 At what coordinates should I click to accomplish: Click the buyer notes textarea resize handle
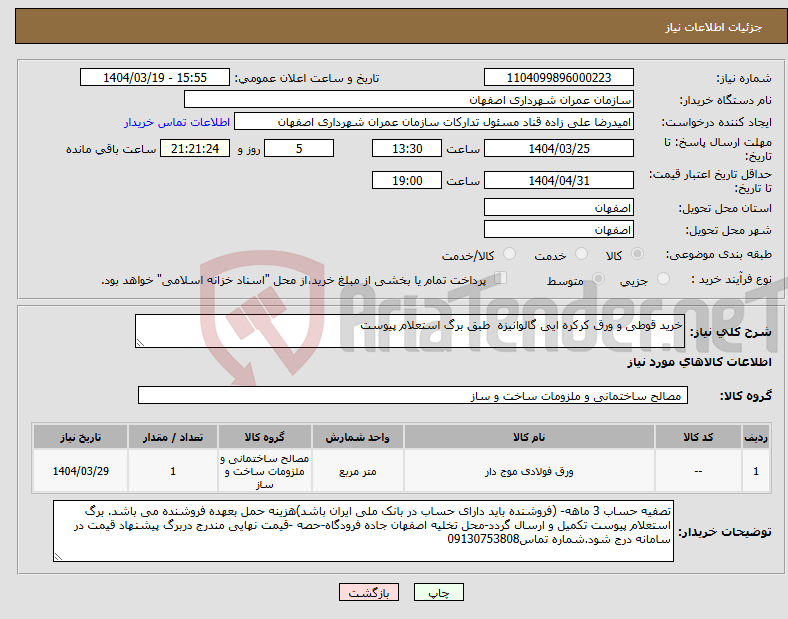pyautogui.click(x=58, y=557)
